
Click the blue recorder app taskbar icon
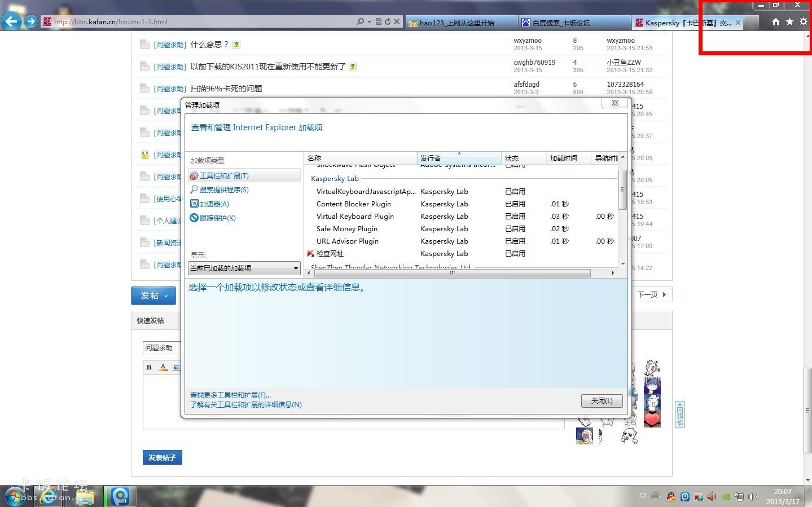click(x=120, y=496)
